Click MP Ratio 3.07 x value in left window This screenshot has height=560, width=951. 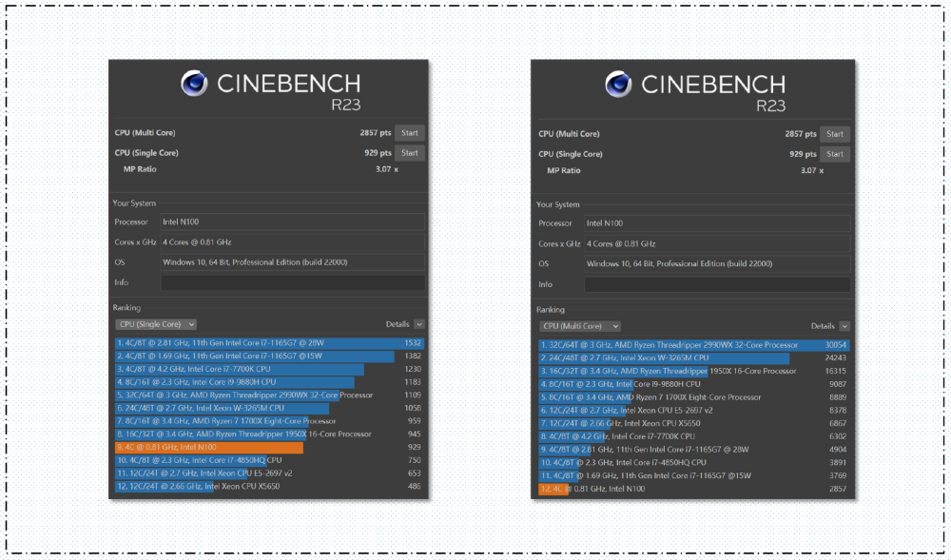[x=387, y=169]
